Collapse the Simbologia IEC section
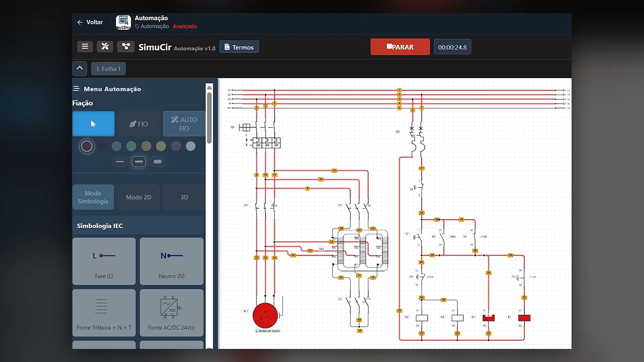The height and width of the screenshot is (362, 644). 138,226
